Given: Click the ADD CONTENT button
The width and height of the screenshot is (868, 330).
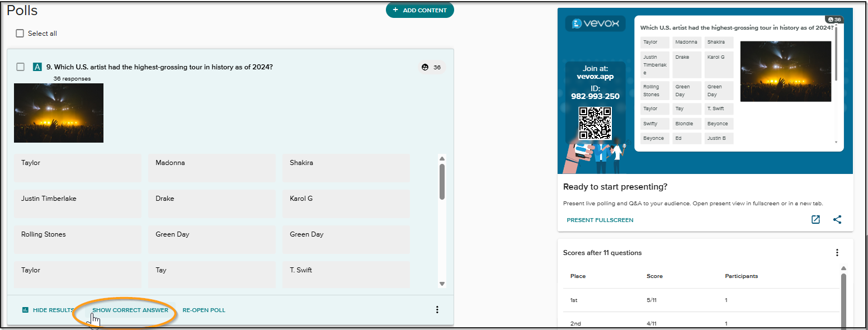Looking at the screenshot, I should pos(419,10).
